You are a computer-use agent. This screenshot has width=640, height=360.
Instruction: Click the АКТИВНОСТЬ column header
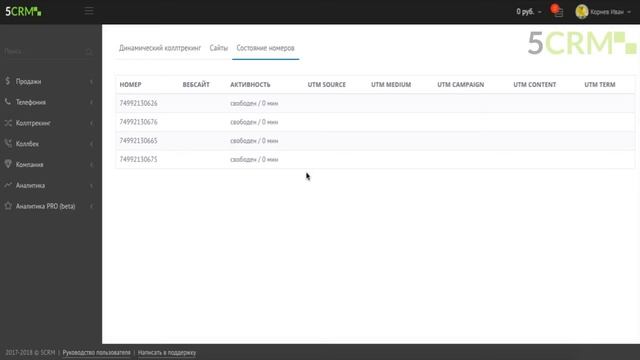[250, 84]
